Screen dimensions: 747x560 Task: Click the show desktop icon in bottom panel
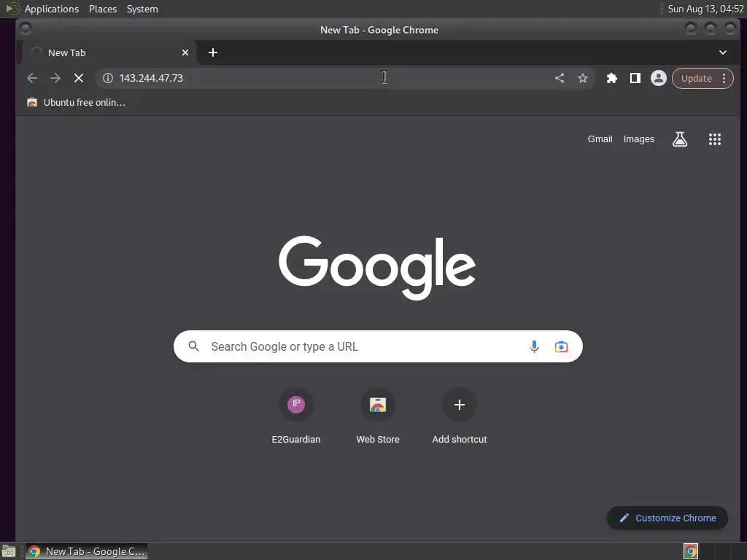9,551
